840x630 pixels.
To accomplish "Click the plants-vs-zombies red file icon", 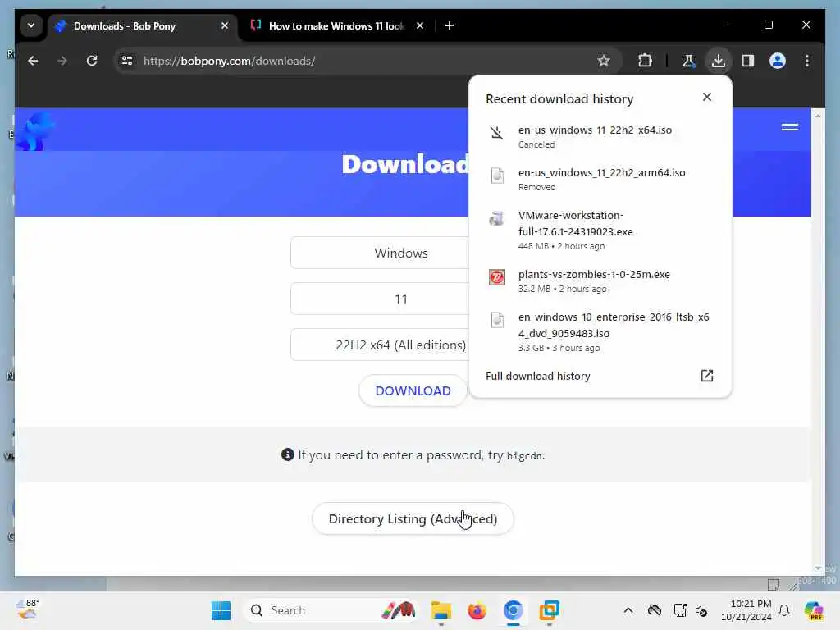I will pos(496,277).
